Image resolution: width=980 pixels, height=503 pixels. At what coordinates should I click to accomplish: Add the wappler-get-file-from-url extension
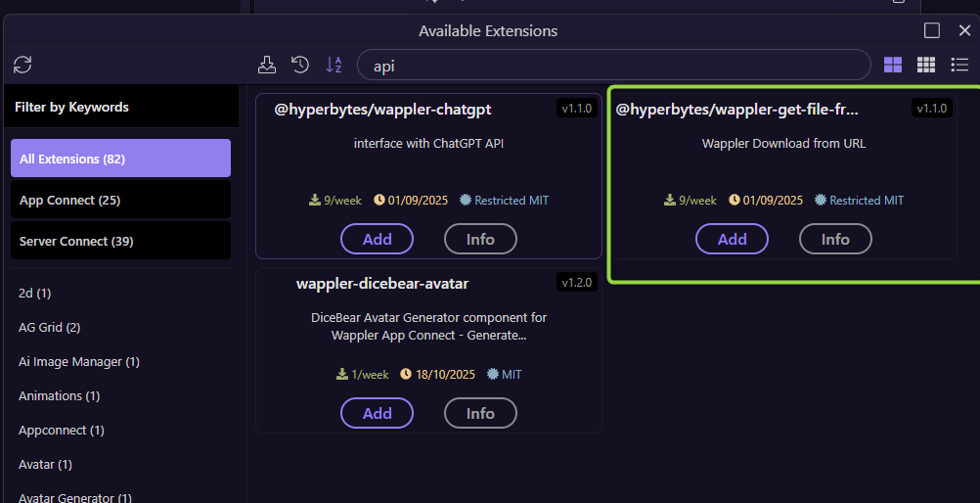(x=732, y=239)
